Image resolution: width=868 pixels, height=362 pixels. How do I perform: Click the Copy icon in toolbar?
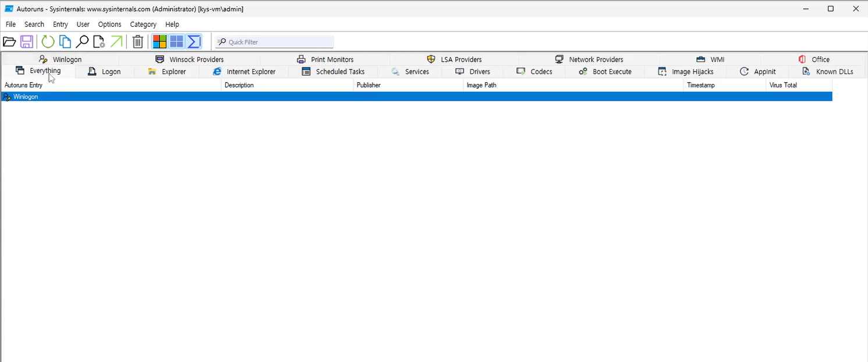click(65, 41)
